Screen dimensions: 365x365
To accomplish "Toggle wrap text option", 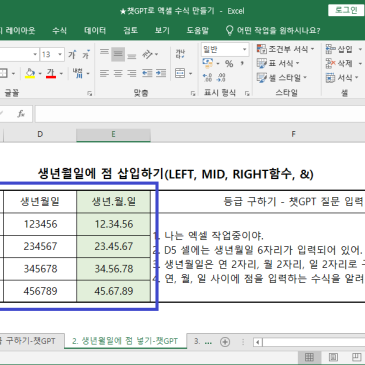I will [180, 54].
